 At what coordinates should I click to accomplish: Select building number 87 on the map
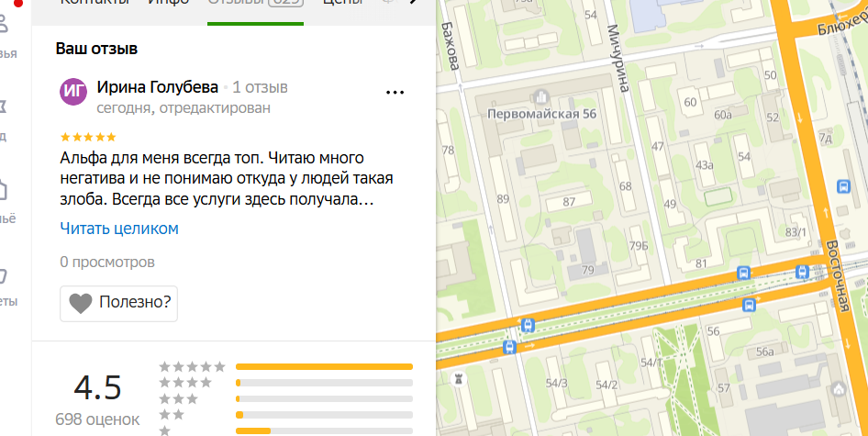[x=569, y=202]
